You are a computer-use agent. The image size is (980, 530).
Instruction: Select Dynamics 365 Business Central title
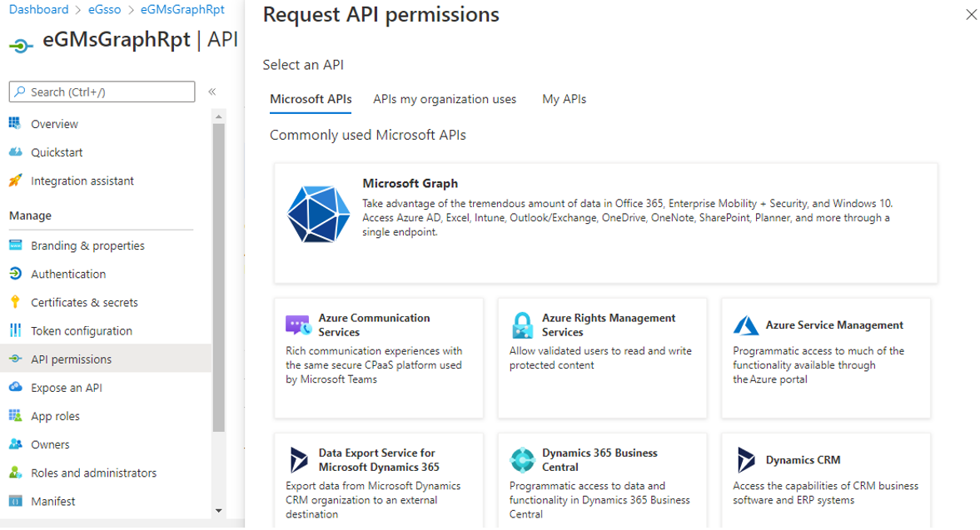[x=599, y=460]
